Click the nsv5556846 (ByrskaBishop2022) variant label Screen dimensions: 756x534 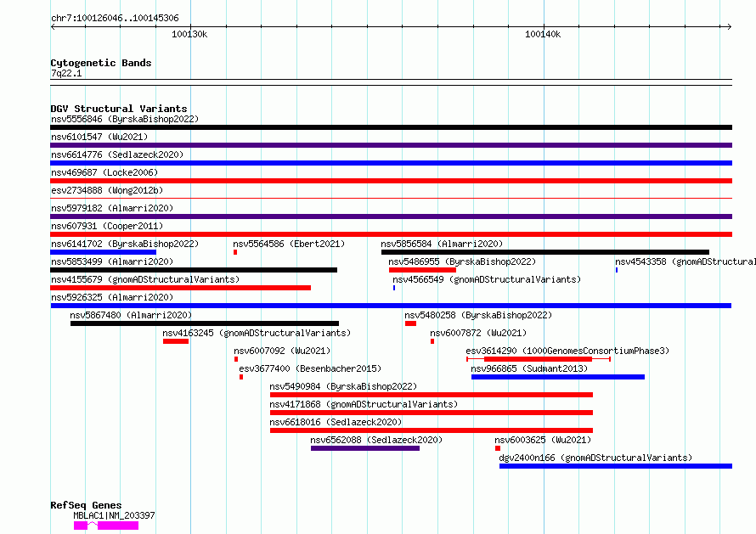tap(125, 119)
